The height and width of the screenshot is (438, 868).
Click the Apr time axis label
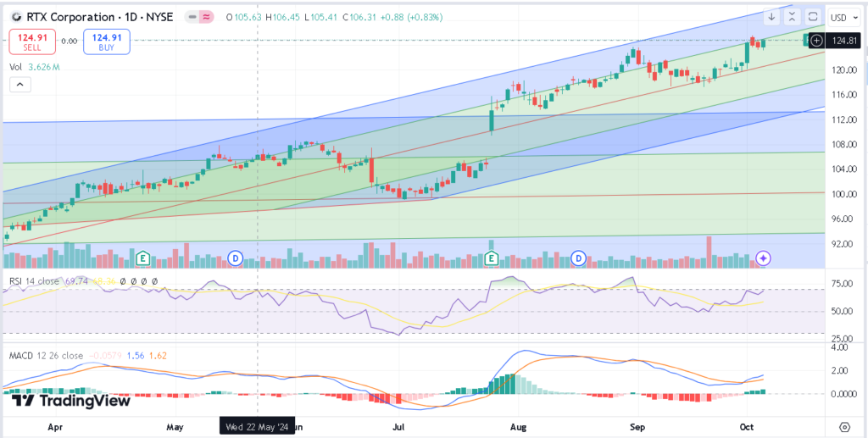55,427
